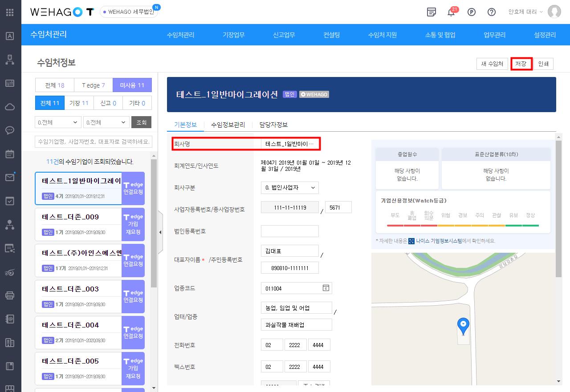This screenshot has width=570, height=392.
Task: Open the calendar icon in sidebar
Action: 10,154
